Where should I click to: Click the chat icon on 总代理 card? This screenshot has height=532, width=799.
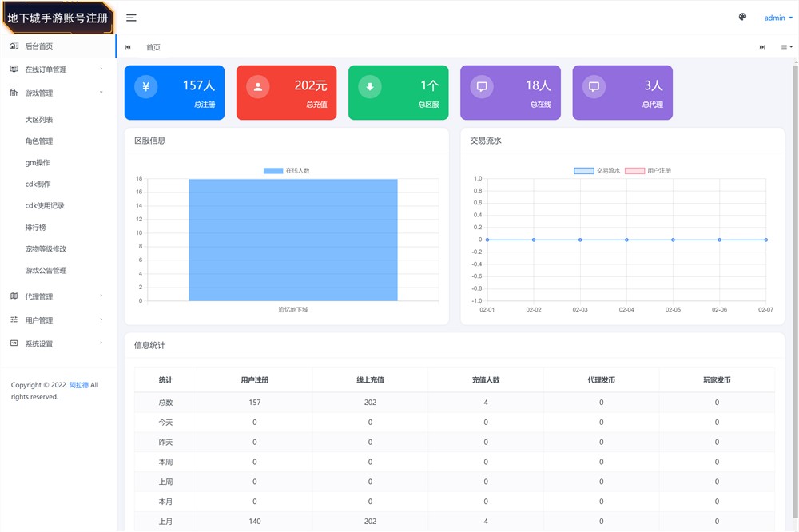pyautogui.click(x=593, y=87)
